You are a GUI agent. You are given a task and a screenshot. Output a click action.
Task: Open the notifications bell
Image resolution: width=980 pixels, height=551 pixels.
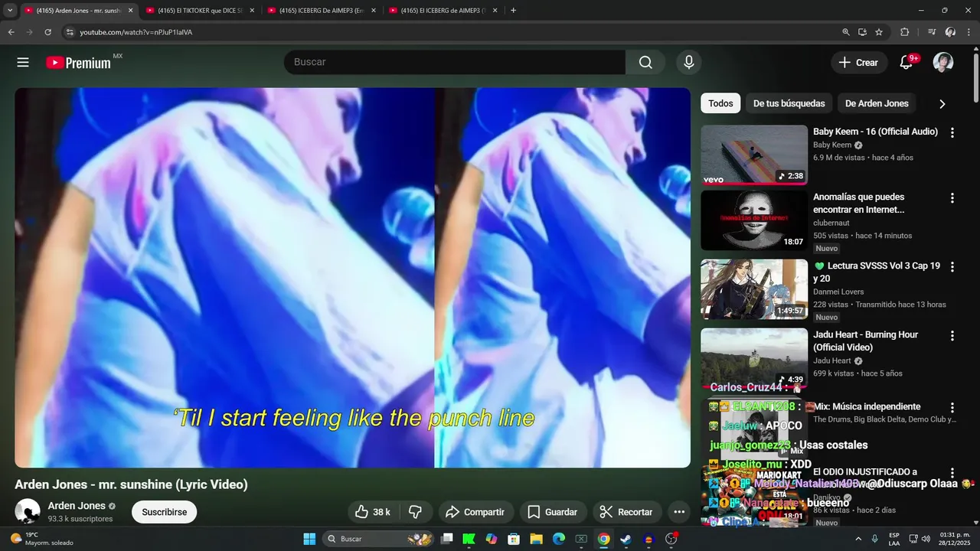tap(906, 63)
